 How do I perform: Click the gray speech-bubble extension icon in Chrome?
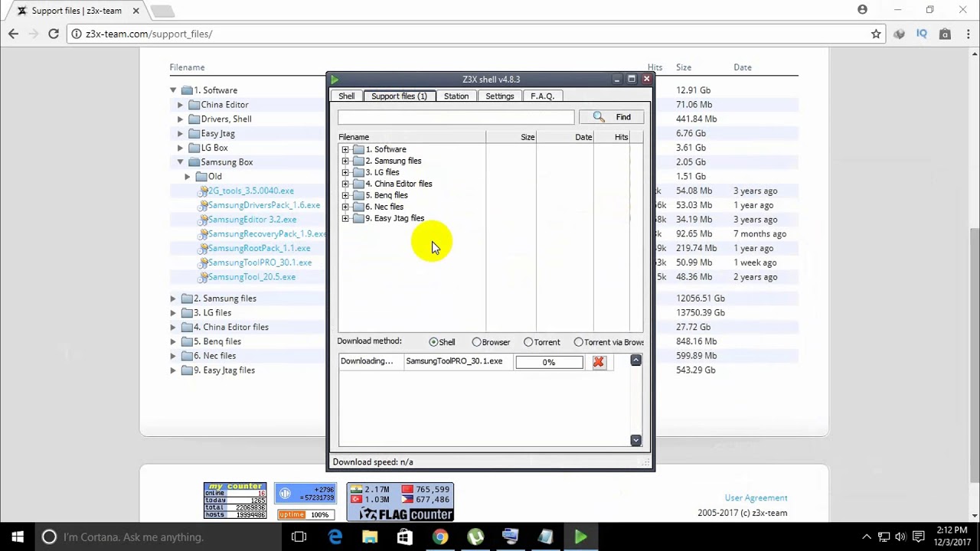click(900, 34)
